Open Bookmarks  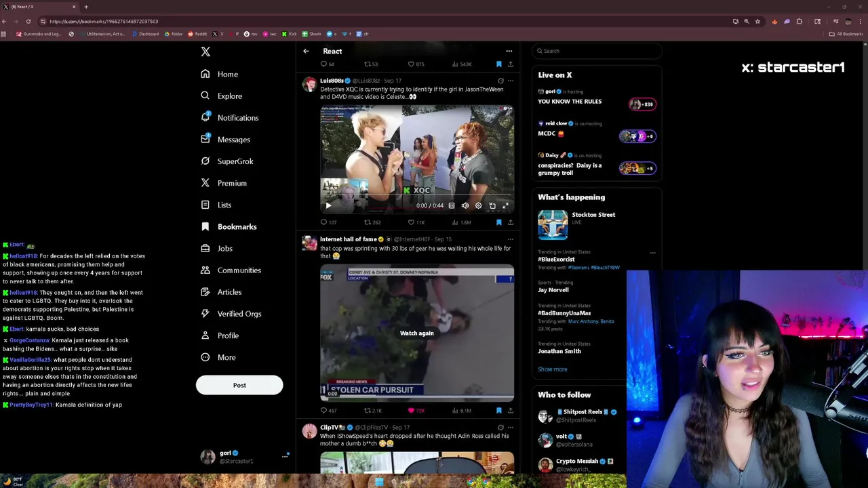click(229, 226)
